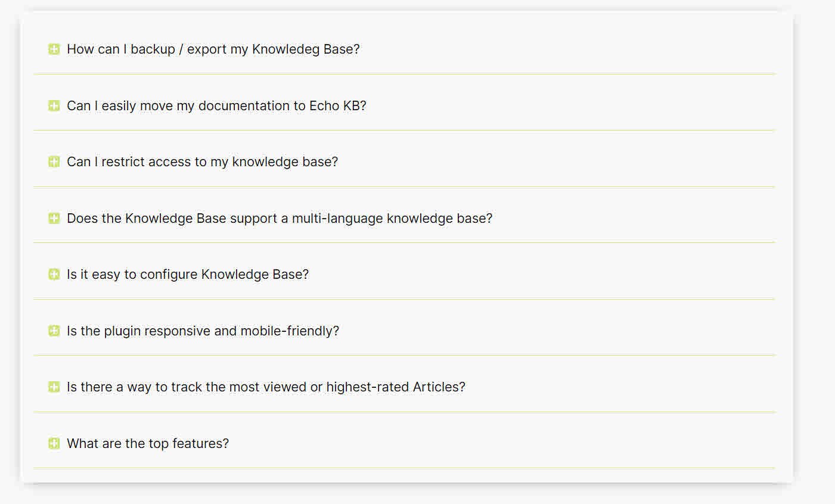835x504 pixels.
Task: Click blank area right of Echo KB question
Action: [569, 105]
